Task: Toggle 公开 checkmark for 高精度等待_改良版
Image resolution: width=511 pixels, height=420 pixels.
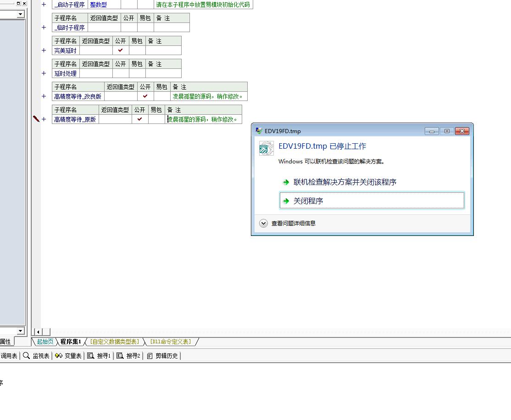Action: tap(145, 96)
